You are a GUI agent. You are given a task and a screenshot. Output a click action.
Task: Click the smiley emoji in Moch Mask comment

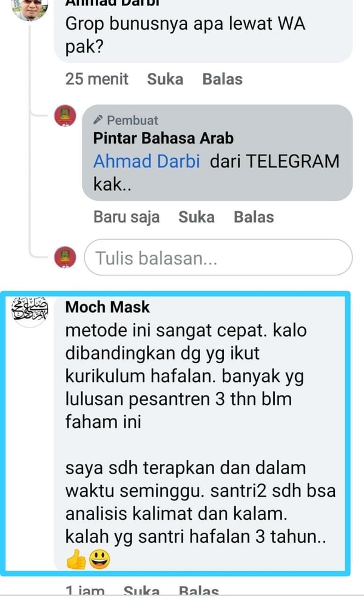point(99,559)
